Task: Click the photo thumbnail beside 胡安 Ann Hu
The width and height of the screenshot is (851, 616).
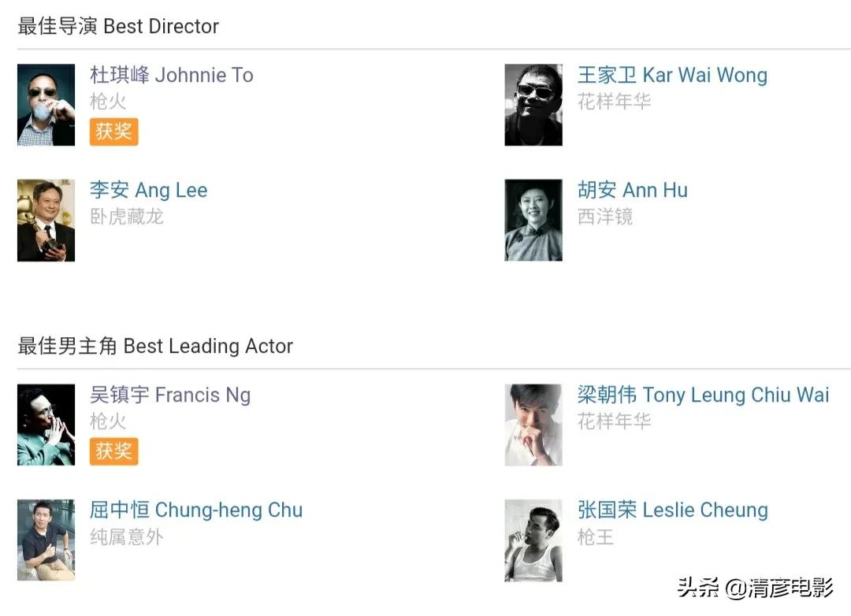Action: (533, 221)
